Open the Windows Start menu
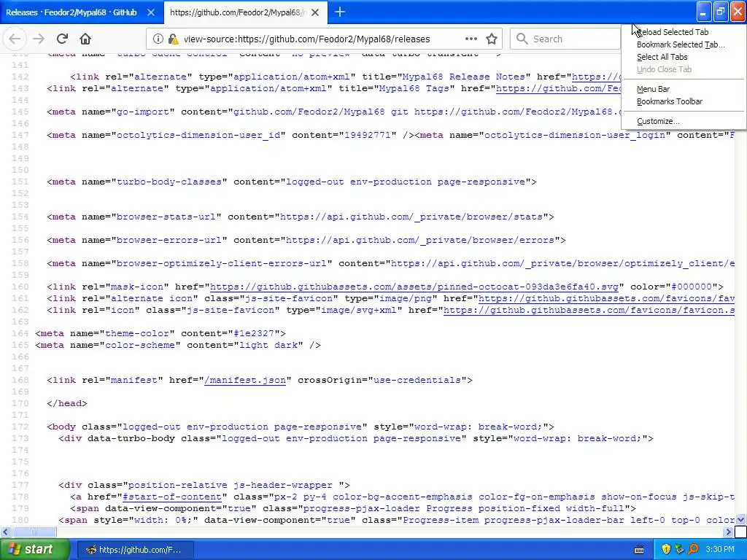Viewport: 747px width, 560px height. click(35, 550)
